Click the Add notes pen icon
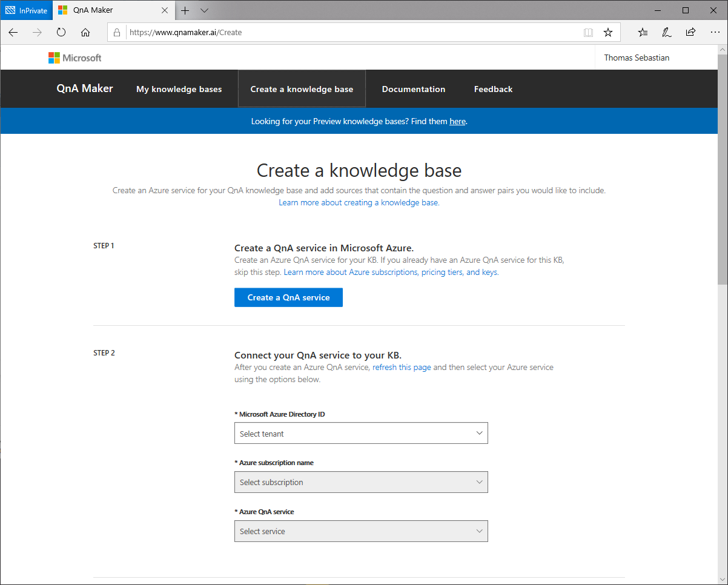 pos(667,33)
